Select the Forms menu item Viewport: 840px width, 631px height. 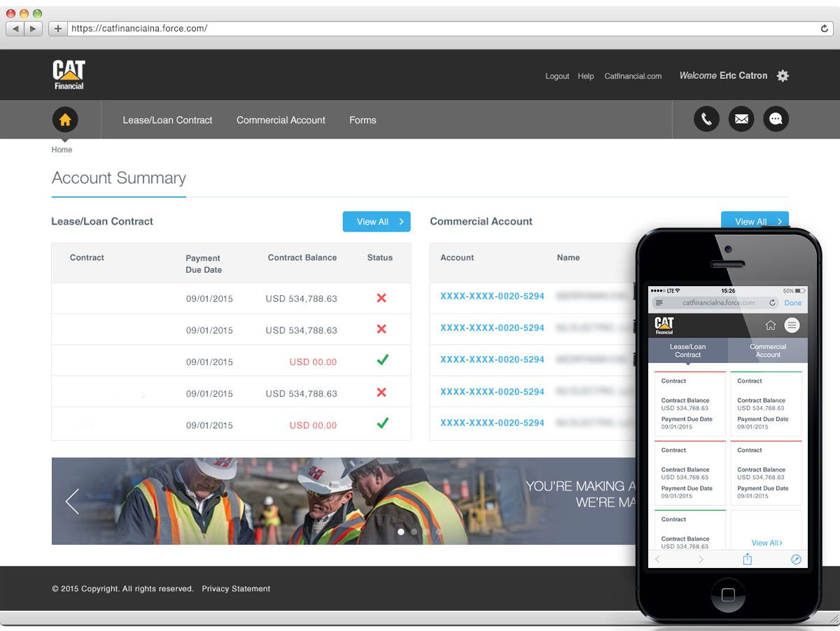[363, 120]
